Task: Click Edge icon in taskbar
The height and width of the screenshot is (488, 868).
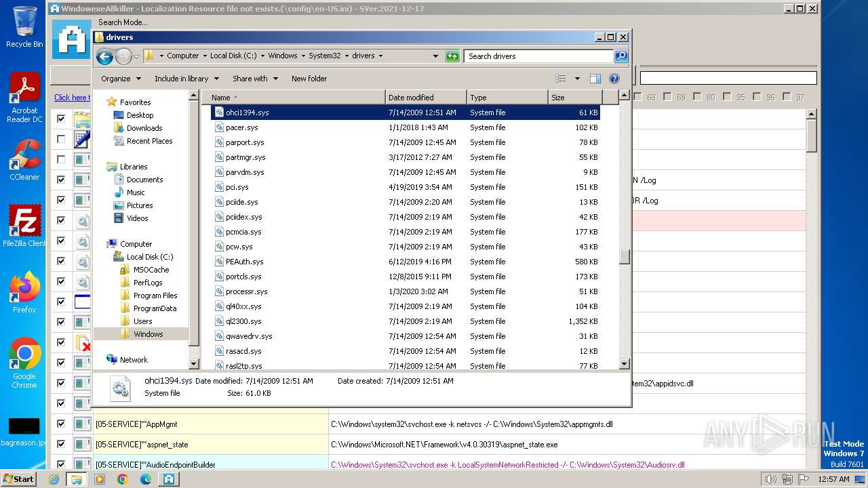Action: [146, 479]
